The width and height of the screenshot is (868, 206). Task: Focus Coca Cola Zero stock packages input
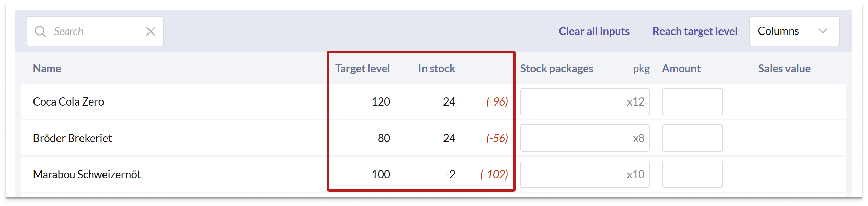pyautogui.click(x=575, y=102)
